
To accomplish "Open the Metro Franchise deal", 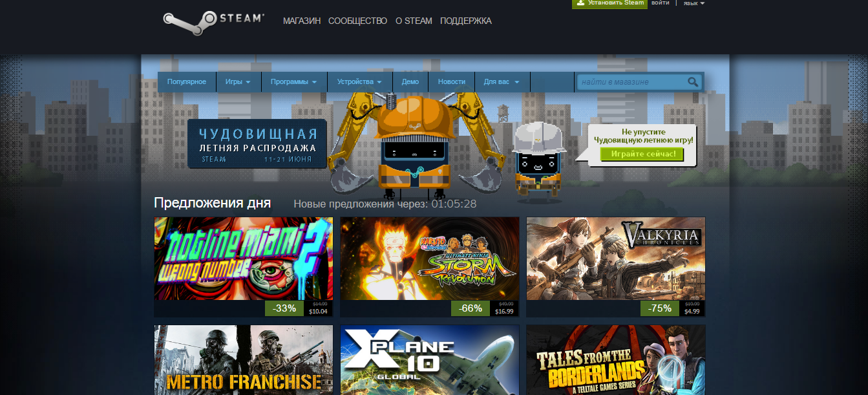I will coord(244,360).
